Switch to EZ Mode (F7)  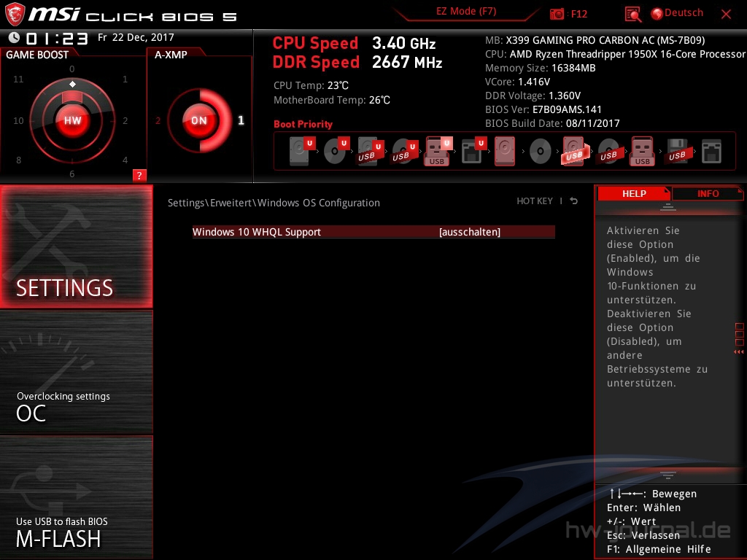point(466,12)
